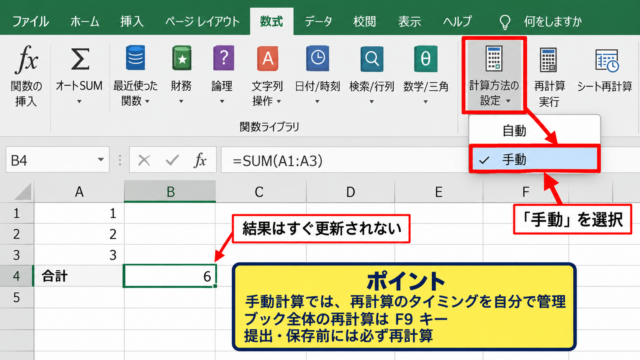640x360 pixels.
Task: Click cell B4 showing 6
Action: (170, 276)
